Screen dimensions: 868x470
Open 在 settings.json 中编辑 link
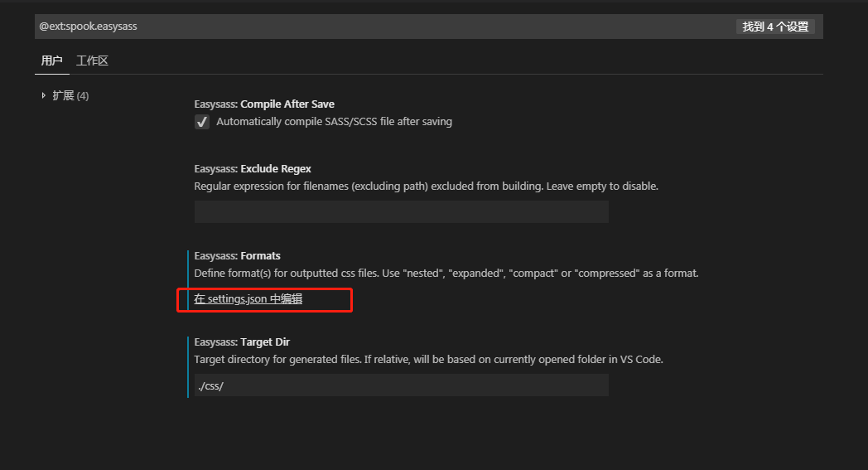(248, 298)
